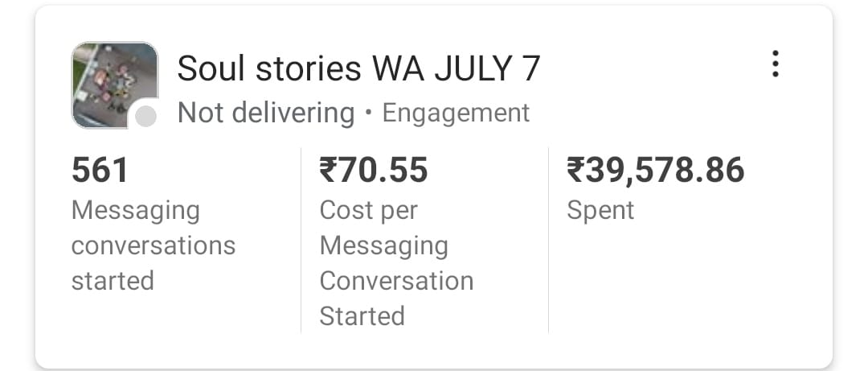Tap the Messaging conversations started label

coord(153,245)
